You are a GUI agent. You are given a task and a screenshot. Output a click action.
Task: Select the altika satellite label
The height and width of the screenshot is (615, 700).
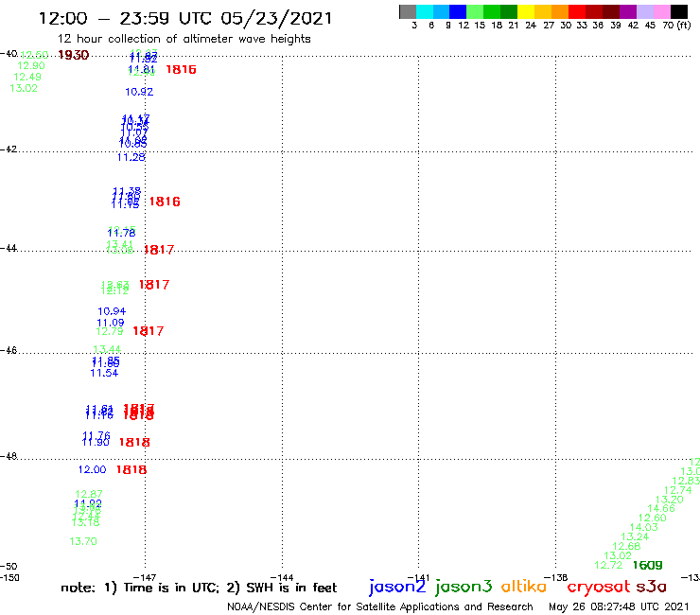(524, 587)
